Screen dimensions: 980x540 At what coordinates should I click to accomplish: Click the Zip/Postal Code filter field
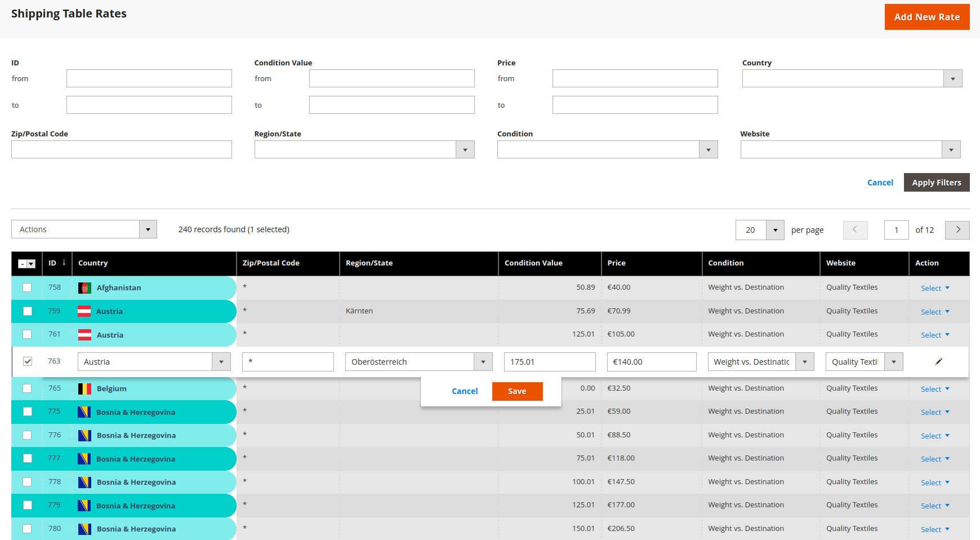(122, 149)
